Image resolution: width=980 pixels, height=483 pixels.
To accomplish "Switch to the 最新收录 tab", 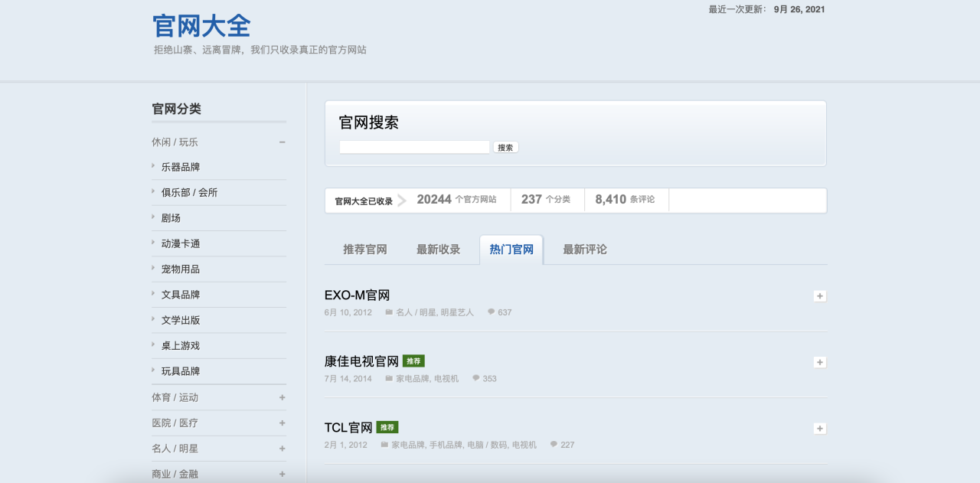I will [439, 250].
